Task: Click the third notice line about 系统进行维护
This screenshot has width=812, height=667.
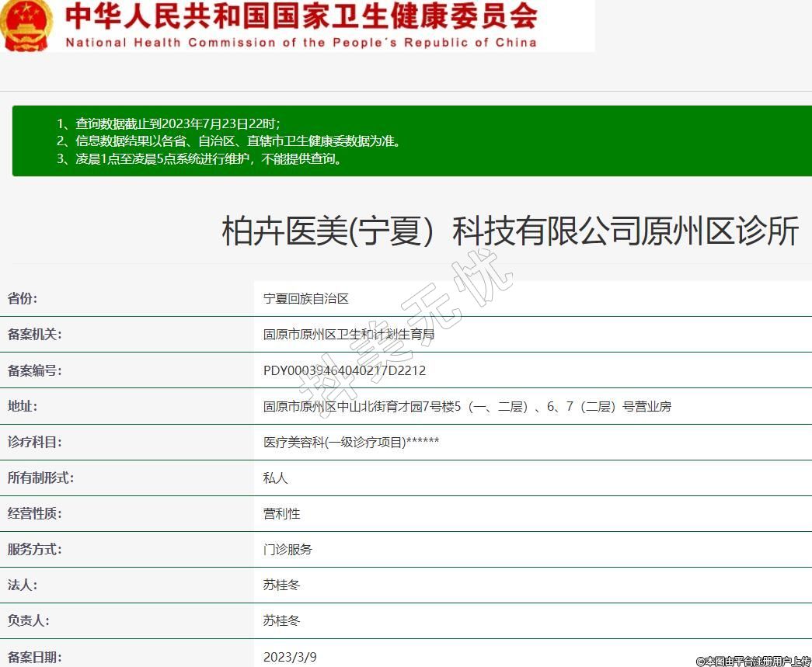Action: point(200,159)
